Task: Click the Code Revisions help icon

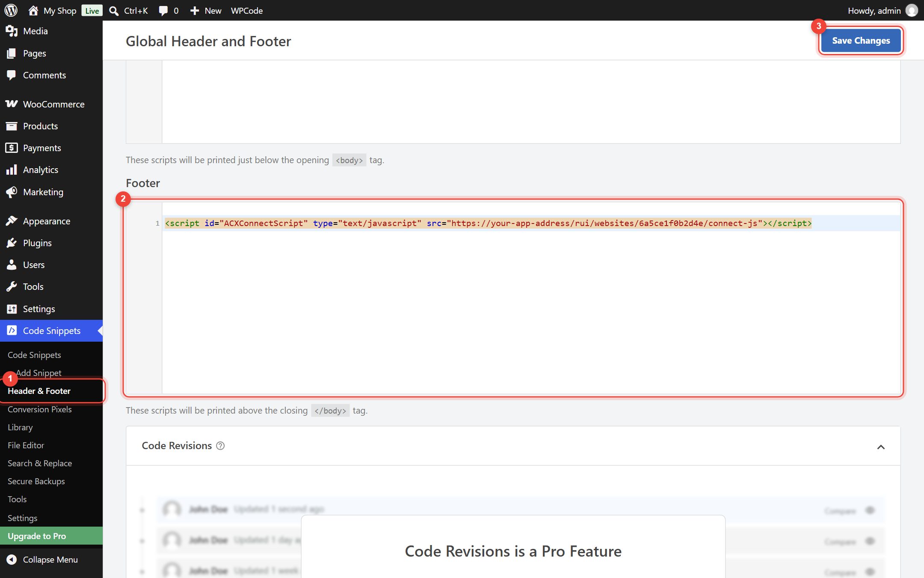Action: 220,446
